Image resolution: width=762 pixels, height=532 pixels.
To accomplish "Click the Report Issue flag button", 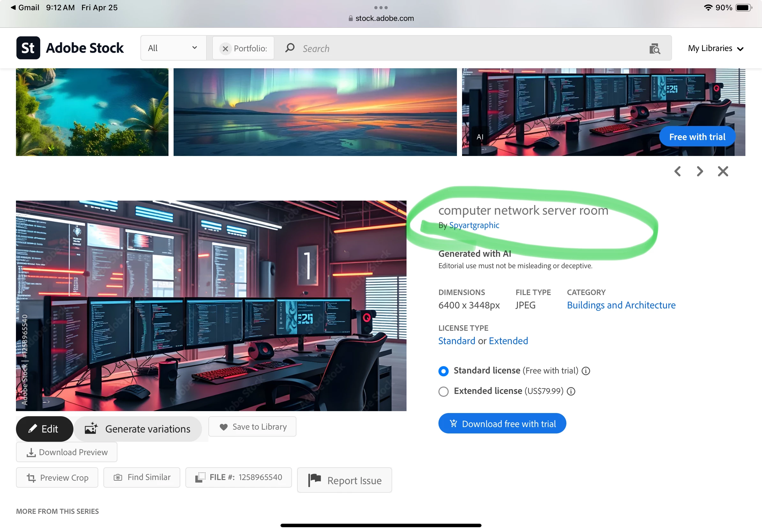I will pos(345,480).
